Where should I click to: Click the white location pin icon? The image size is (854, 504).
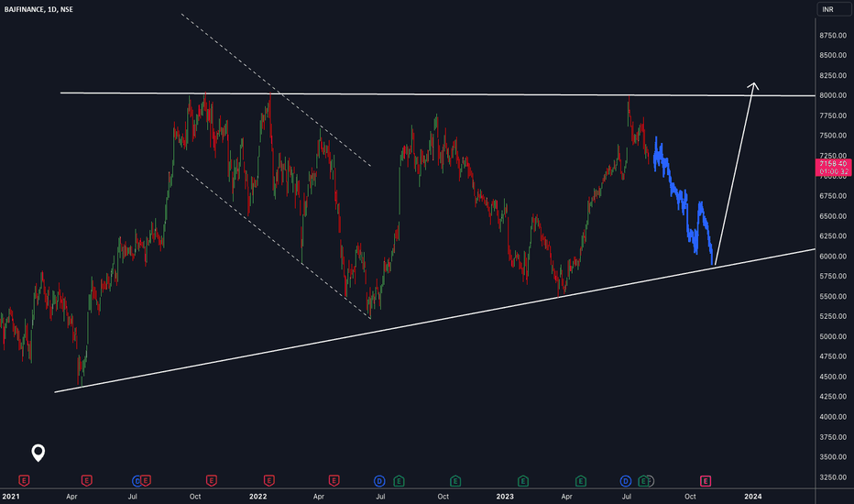[38, 453]
